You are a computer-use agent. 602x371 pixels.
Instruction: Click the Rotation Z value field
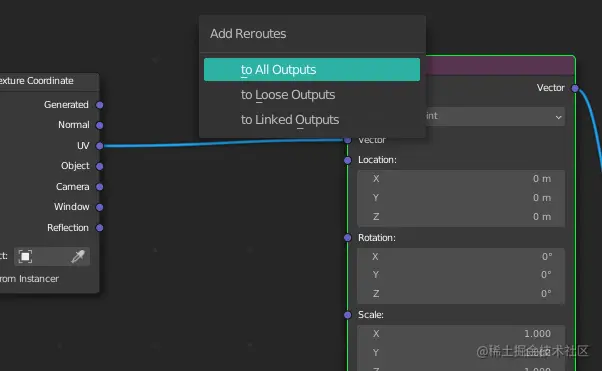pos(461,294)
